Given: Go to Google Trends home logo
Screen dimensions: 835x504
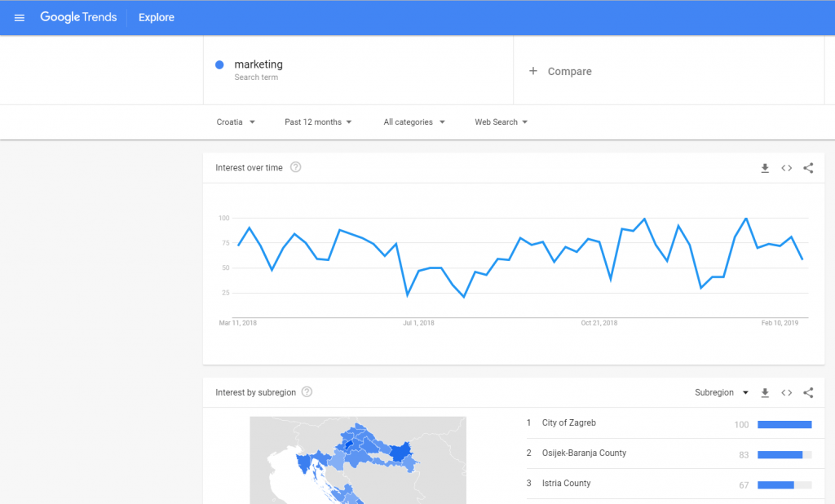Looking at the screenshot, I should [78, 17].
